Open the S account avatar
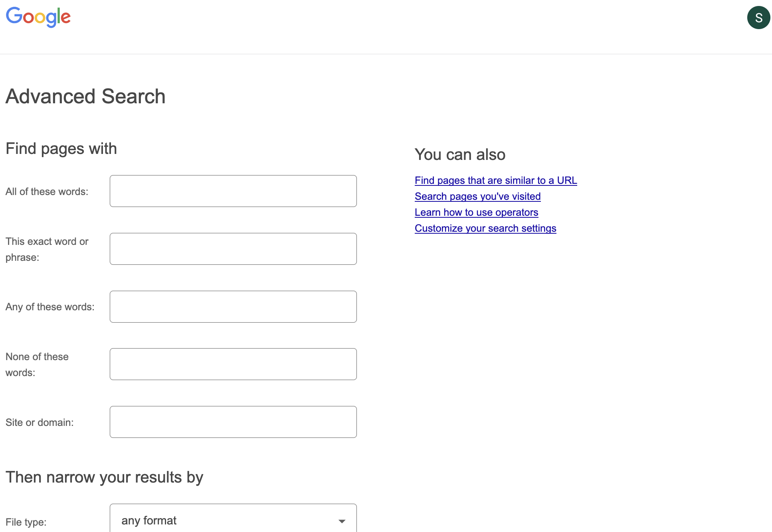772x532 pixels. pos(758,18)
